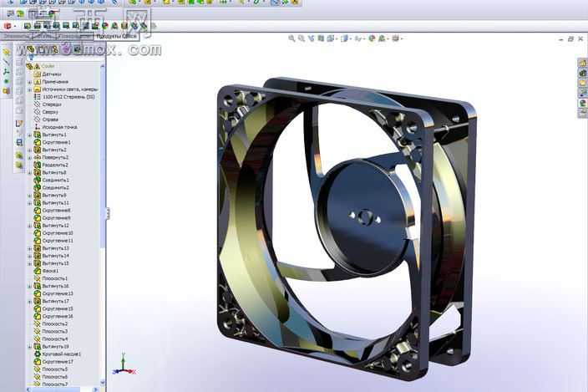The image size is (588, 392).
Task: Open the dropdown arrow beside Apply Scene
Action: click(x=388, y=38)
